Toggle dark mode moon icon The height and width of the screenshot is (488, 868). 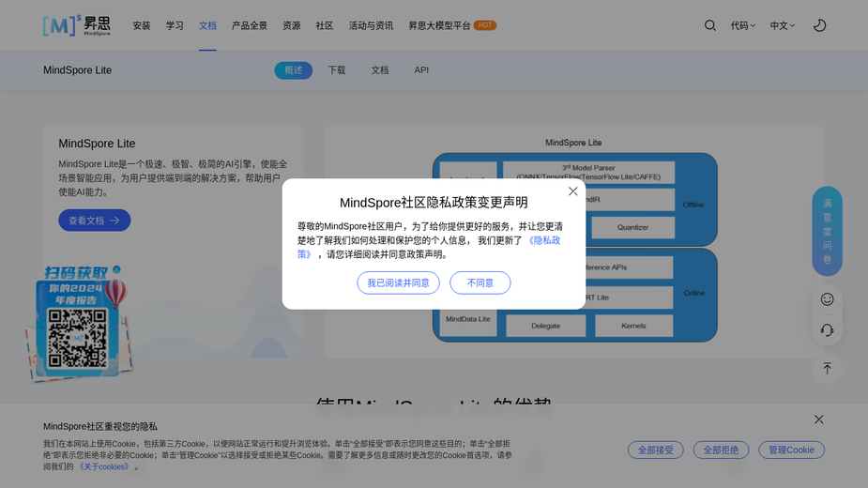point(819,25)
